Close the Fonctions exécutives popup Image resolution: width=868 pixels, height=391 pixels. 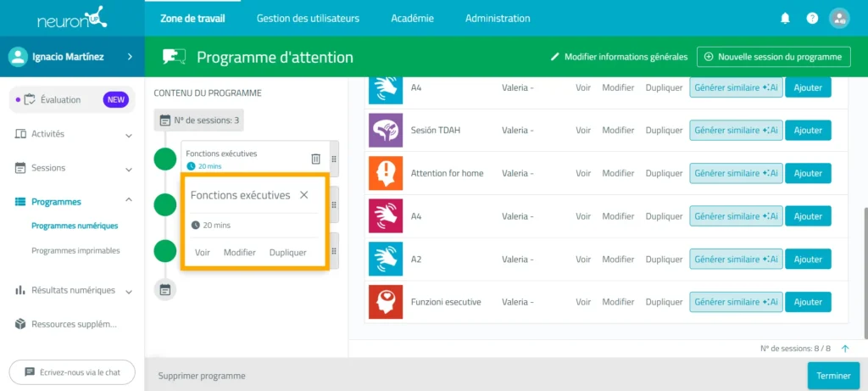tap(304, 195)
